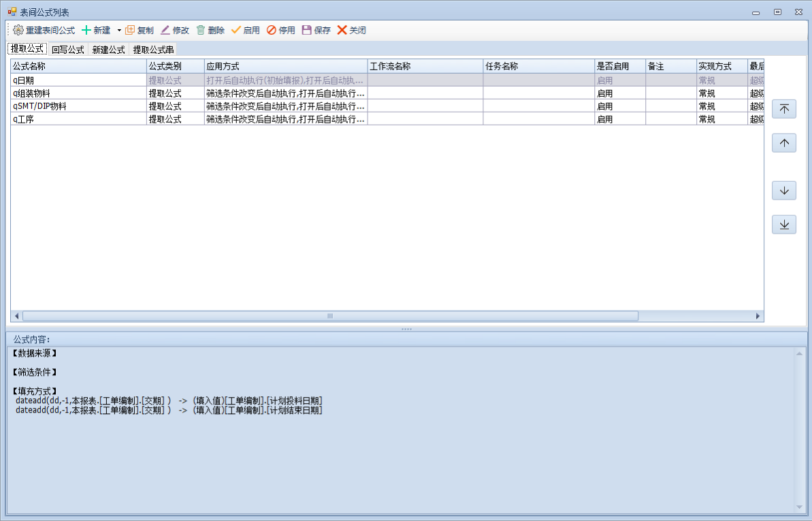Move selected formula down one row

tap(784, 191)
